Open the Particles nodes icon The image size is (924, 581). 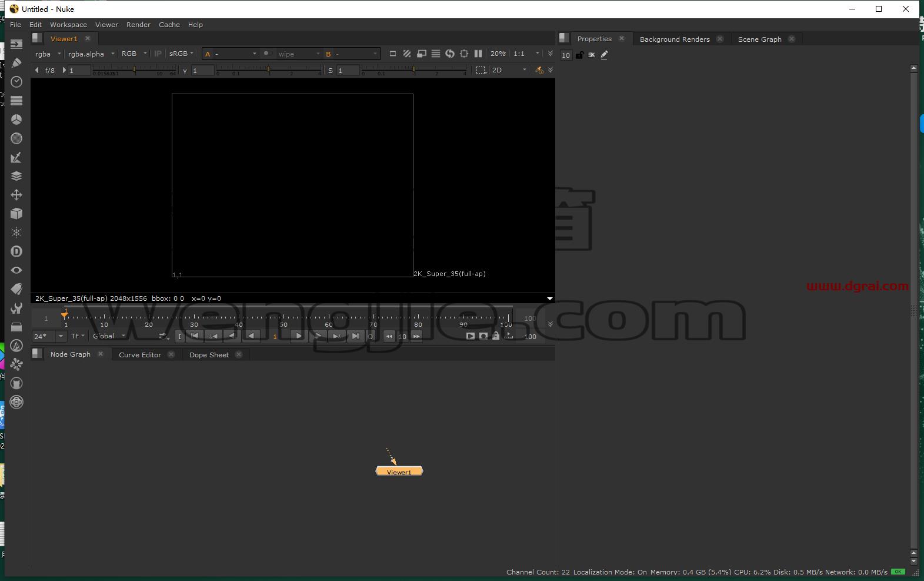point(16,233)
